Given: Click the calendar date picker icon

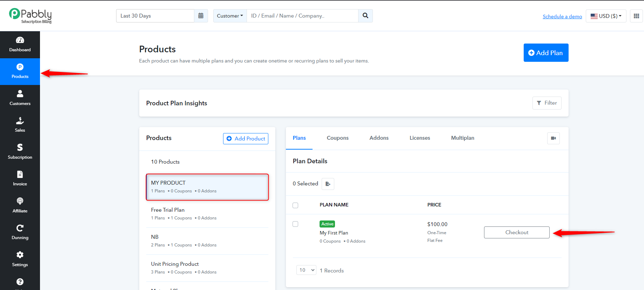Looking at the screenshot, I should point(201,16).
